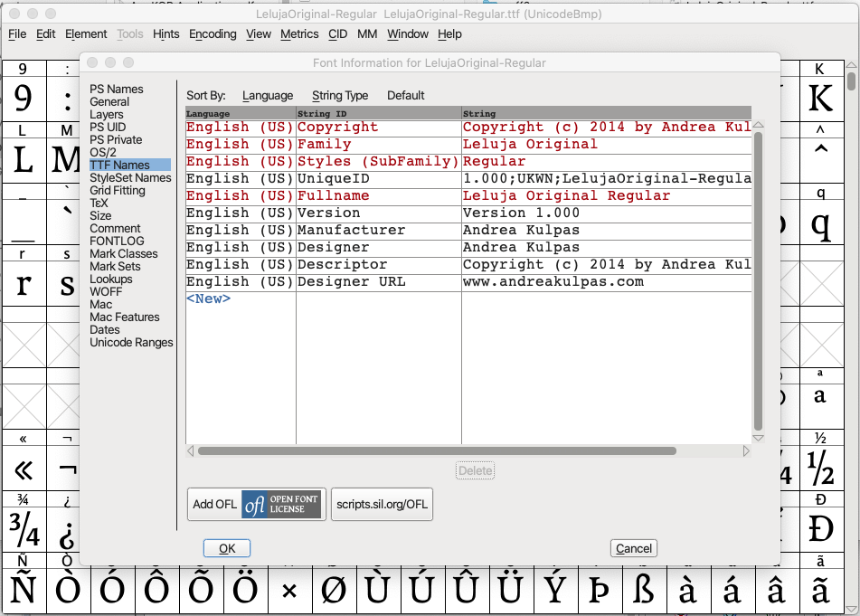Open the FONTLOG section
Screen dimensions: 860x616
tap(117, 241)
